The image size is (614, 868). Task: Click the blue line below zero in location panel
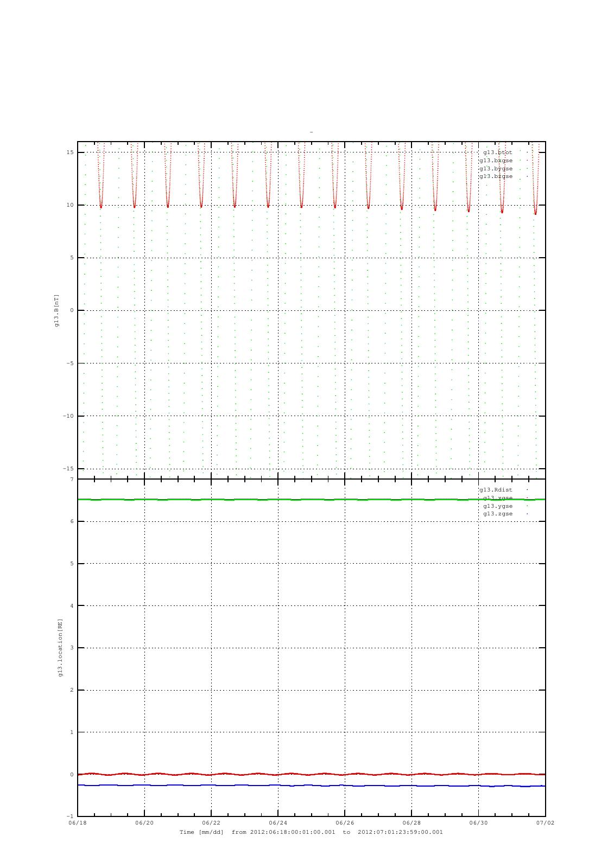[312, 786]
